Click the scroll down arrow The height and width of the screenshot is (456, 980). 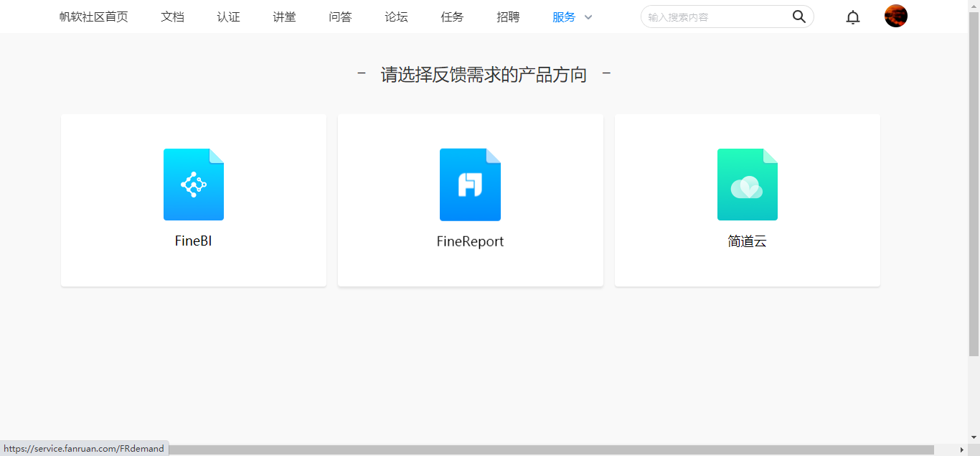tap(974, 437)
